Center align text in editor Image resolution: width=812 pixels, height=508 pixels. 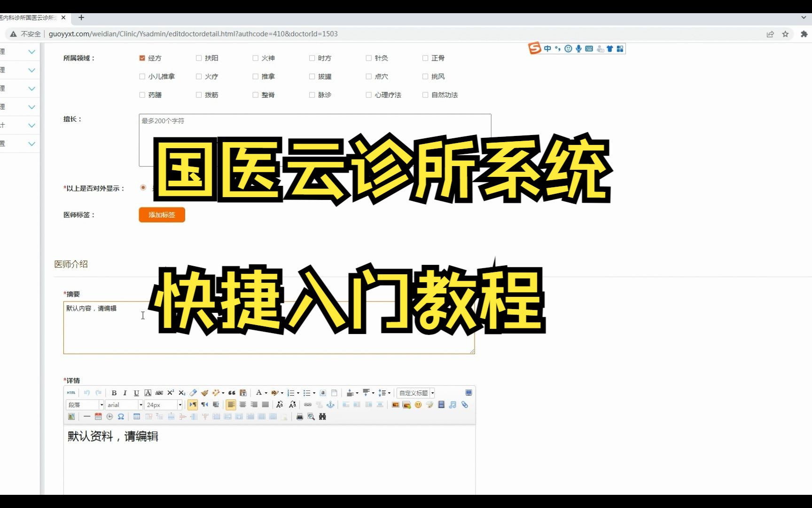pyautogui.click(x=242, y=405)
